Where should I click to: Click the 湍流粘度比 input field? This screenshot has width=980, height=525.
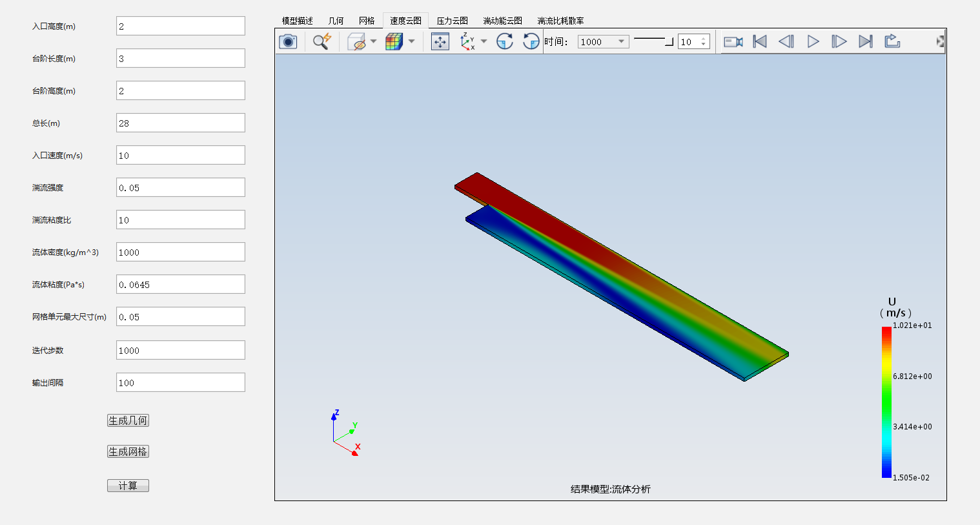click(x=181, y=220)
